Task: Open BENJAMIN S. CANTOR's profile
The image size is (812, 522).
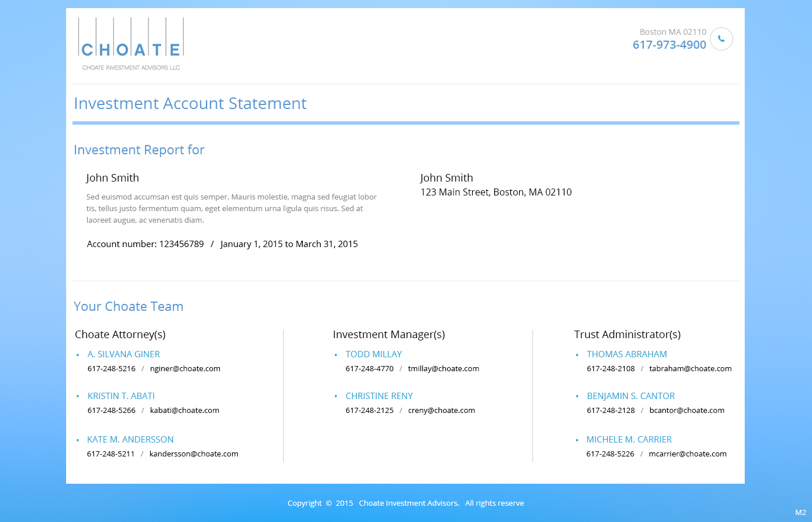Action: pos(631,396)
